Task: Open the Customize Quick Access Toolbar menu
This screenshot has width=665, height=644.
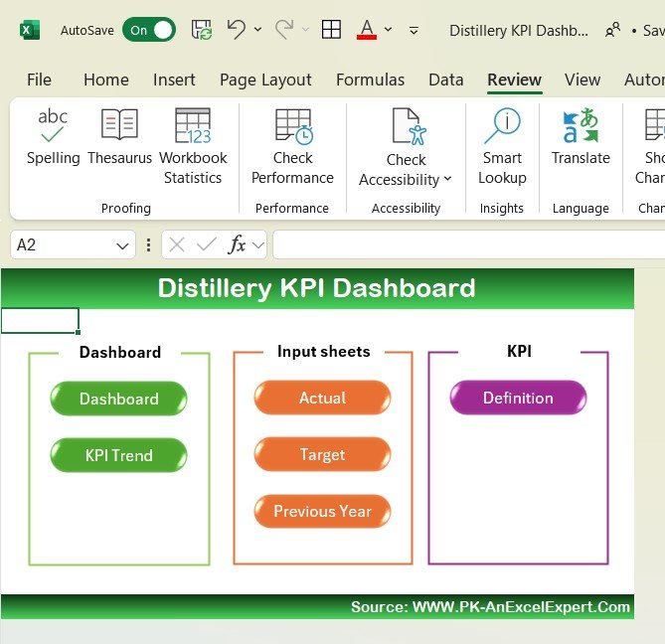Action: pyautogui.click(x=414, y=30)
